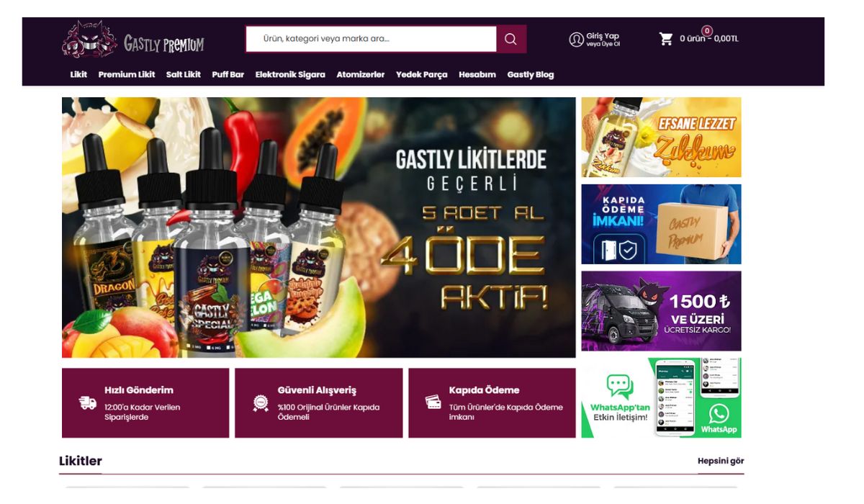Click the magnifier search button
864x504 pixels.
click(511, 39)
